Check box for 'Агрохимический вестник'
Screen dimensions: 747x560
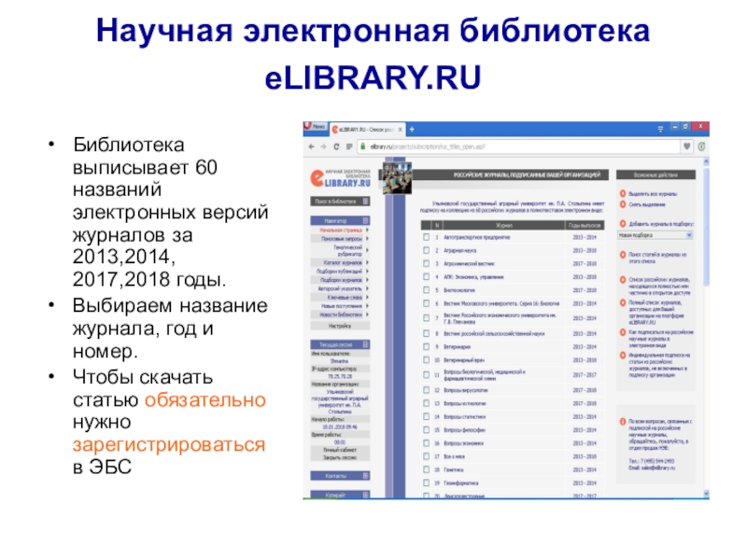(x=427, y=263)
